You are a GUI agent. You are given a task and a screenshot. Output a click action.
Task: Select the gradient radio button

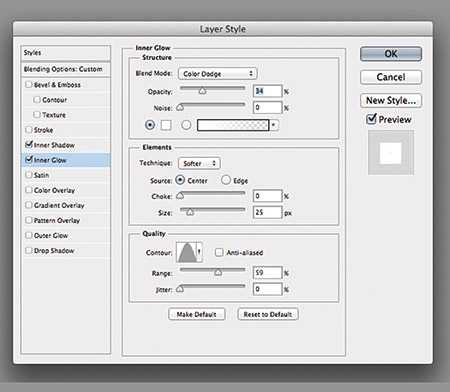pos(186,125)
